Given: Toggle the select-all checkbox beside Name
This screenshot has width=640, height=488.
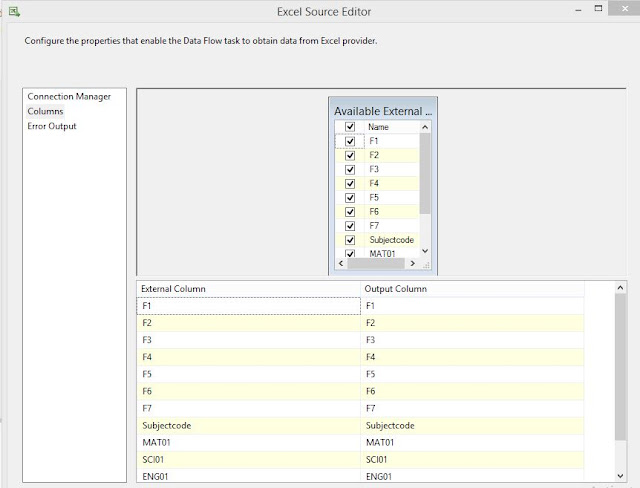Looking at the screenshot, I should pos(350,127).
